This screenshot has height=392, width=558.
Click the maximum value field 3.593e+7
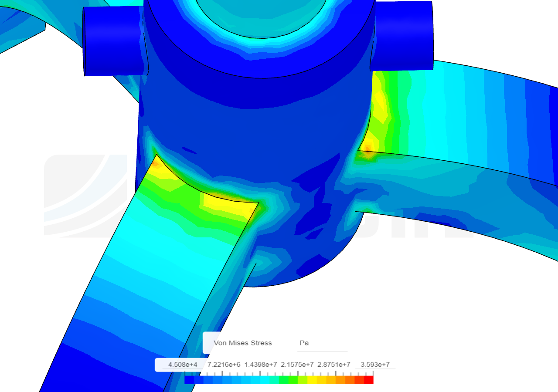coord(375,365)
